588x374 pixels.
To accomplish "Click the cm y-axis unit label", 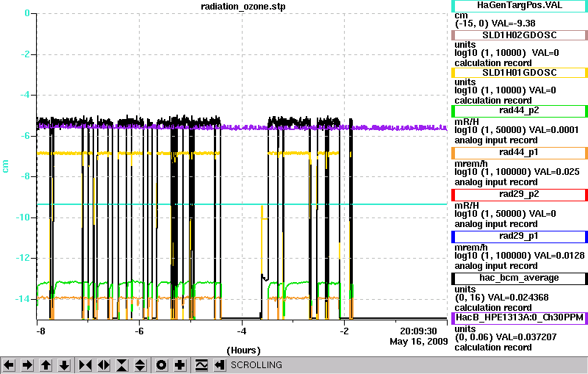I will coord(5,166).
